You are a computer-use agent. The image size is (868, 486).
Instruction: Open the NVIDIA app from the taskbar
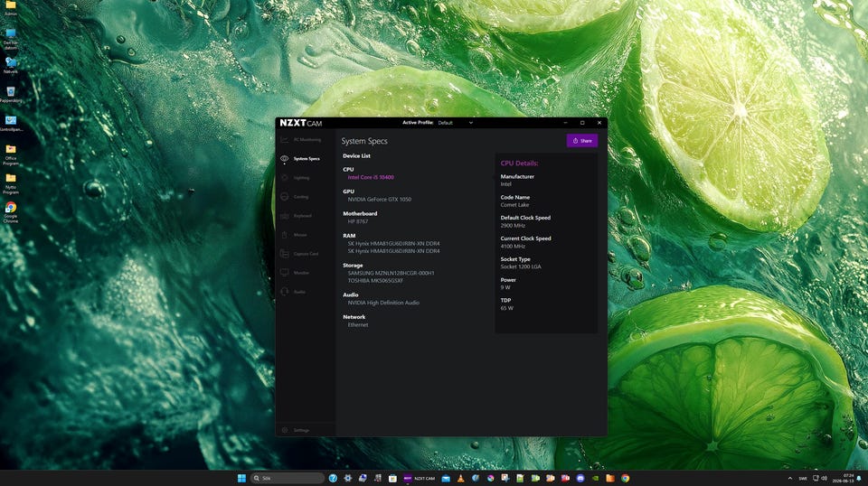tap(595, 478)
